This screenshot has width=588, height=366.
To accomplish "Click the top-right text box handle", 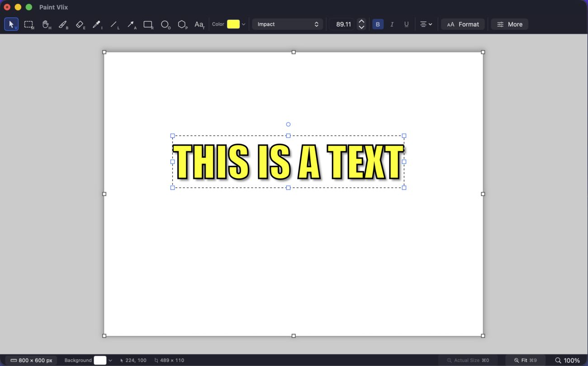I will click(404, 136).
